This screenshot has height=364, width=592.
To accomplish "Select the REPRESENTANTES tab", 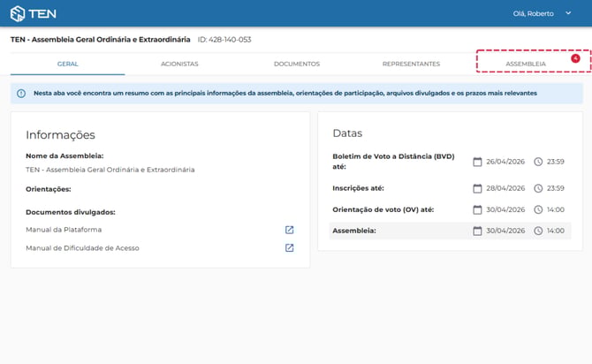I will (411, 64).
